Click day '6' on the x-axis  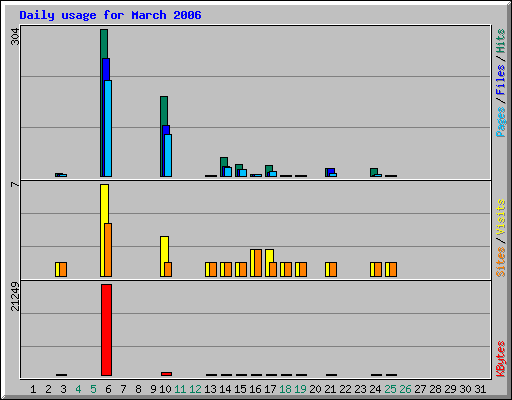(x=108, y=389)
